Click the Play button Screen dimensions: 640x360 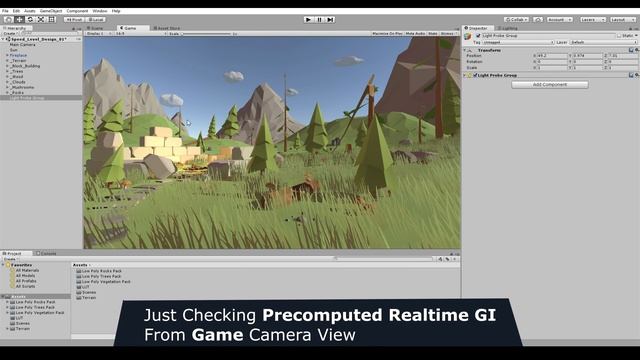[x=309, y=20]
